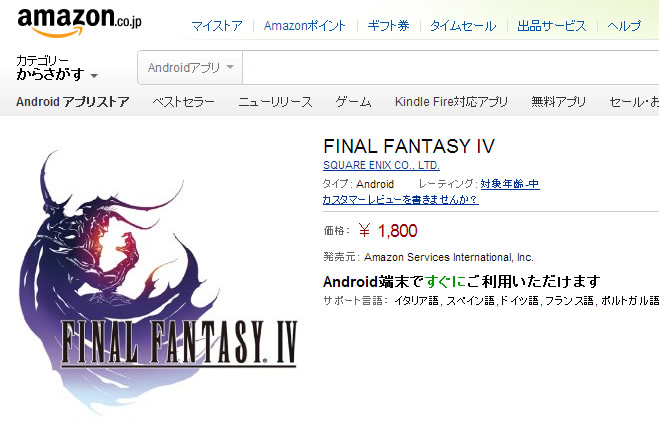This screenshot has height=439, width=659.
Task: Open the タイムセール page
Action: pos(463,26)
